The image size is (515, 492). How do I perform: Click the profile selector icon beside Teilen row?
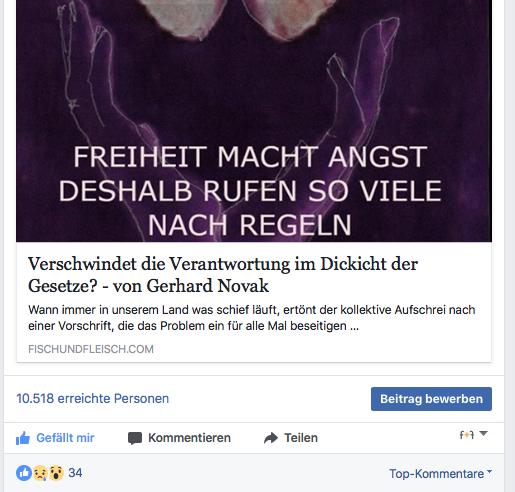467,435
